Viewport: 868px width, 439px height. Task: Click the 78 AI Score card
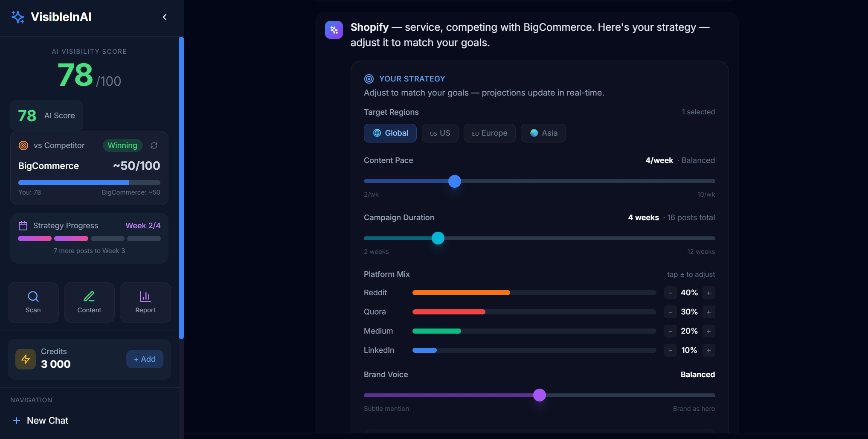46,116
